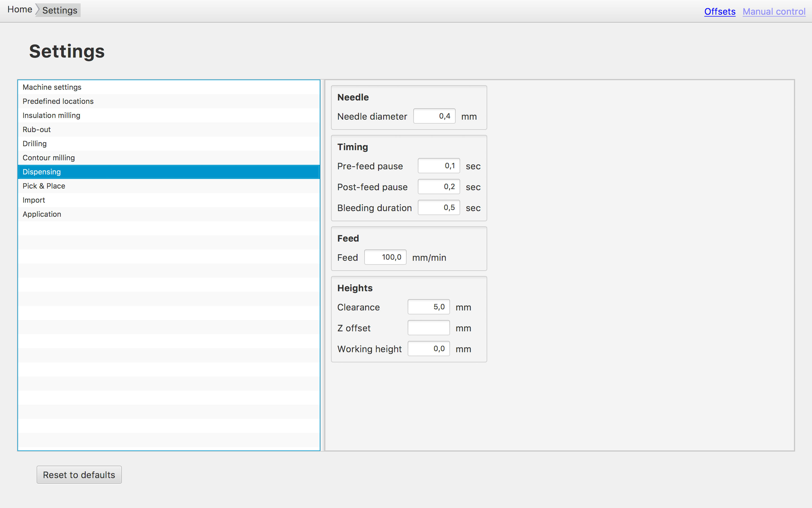Image resolution: width=812 pixels, height=508 pixels.
Task: Click the Needle diameter label
Action: [372, 117]
